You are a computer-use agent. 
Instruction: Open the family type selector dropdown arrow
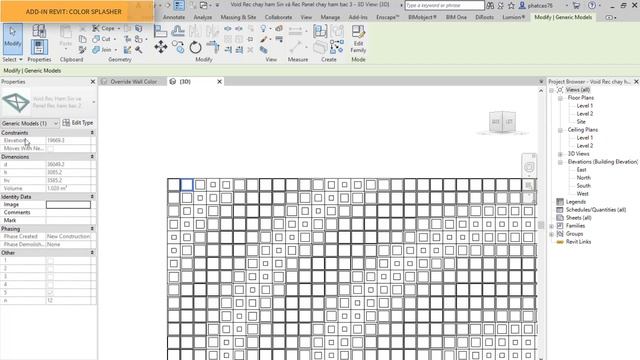click(94, 102)
